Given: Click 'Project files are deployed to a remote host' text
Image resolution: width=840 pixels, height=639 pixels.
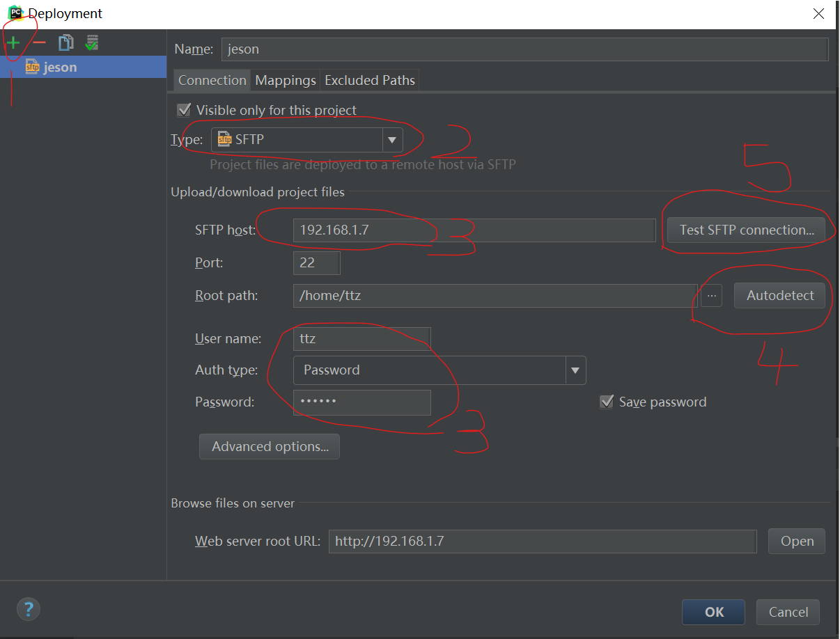Looking at the screenshot, I should (363, 165).
